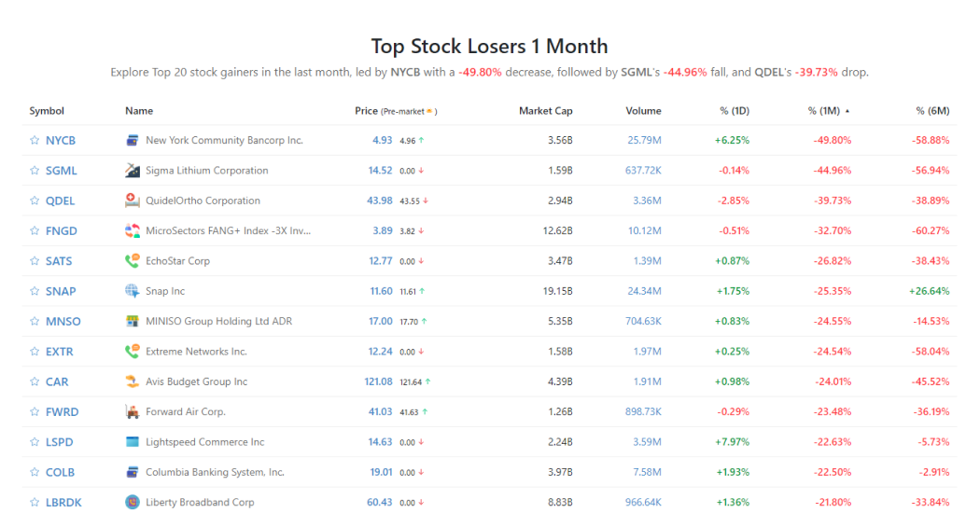Click the Liberty Broadband Corp logo icon

(132, 503)
